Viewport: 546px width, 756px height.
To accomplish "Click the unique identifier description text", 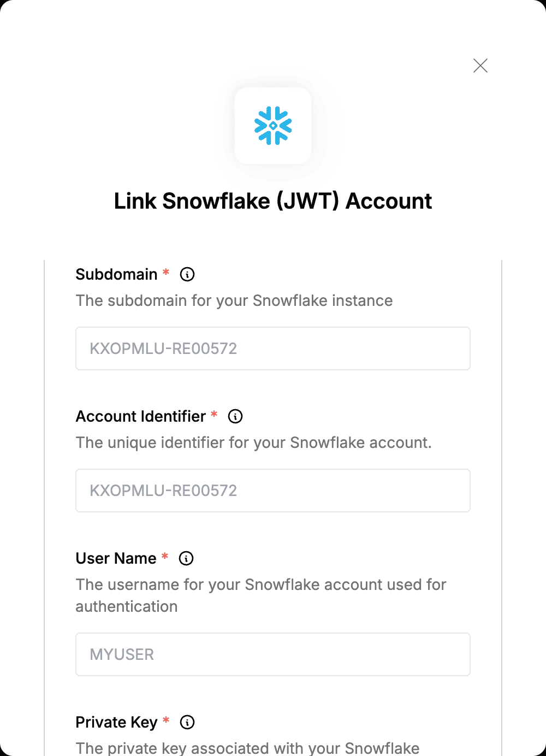I will (253, 442).
